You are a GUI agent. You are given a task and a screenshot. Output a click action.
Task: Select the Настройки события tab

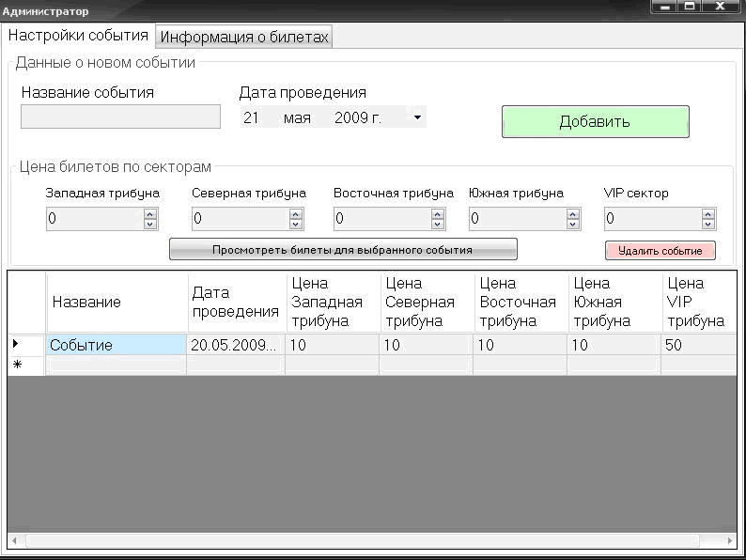click(78, 36)
